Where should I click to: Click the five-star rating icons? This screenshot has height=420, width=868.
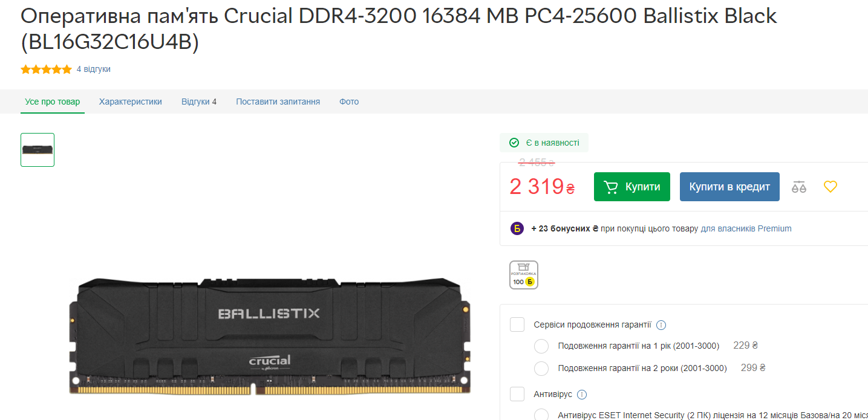46,69
